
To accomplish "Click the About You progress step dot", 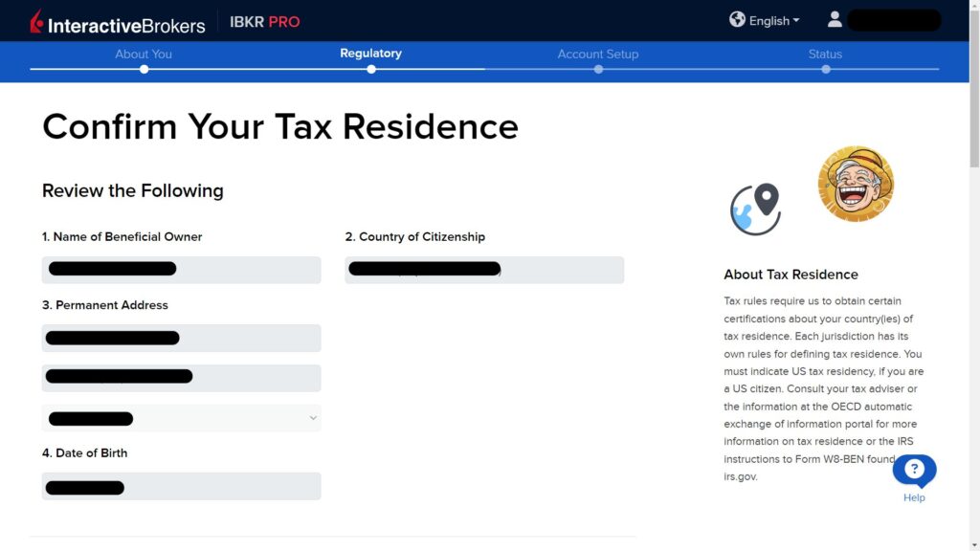I will (144, 69).
